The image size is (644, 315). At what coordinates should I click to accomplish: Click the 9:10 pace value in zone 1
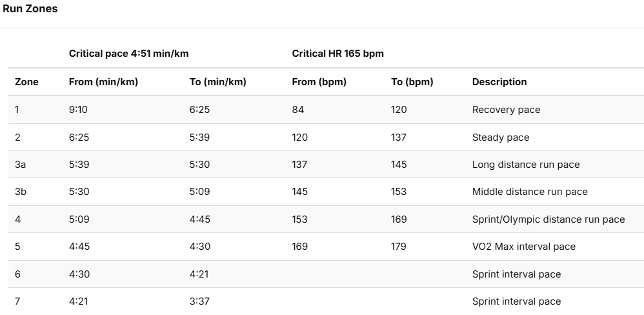(78, 110)
